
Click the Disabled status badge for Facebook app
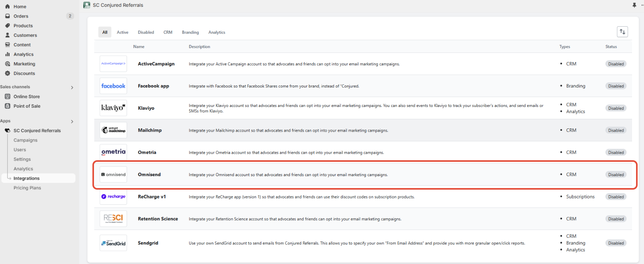[x=616, y=86]
